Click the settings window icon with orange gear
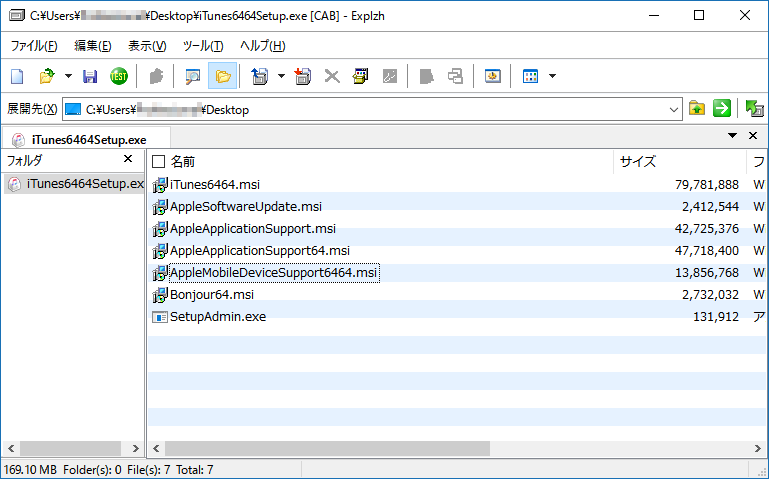Viewport: 769px width, 479px height. tap(492, 76)
